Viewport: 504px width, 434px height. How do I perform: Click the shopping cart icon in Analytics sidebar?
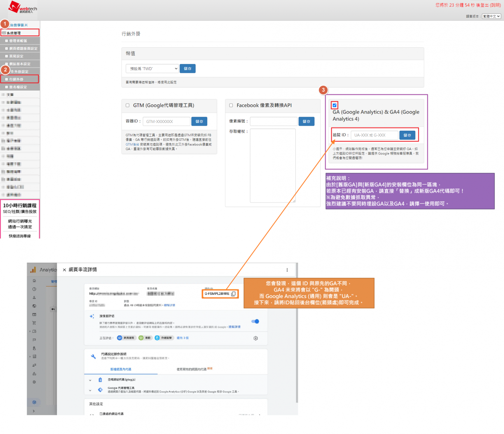34,323
